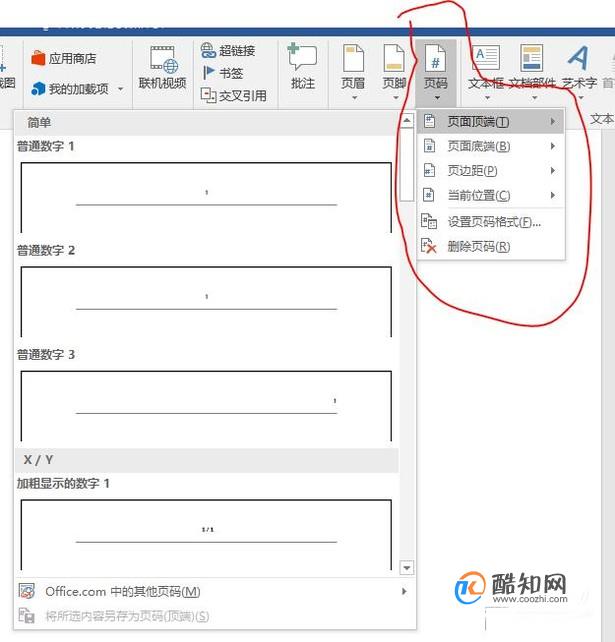Open 文档部件 quick parts
This screenshot has width=615, height=642.
(x=532, y=72)
